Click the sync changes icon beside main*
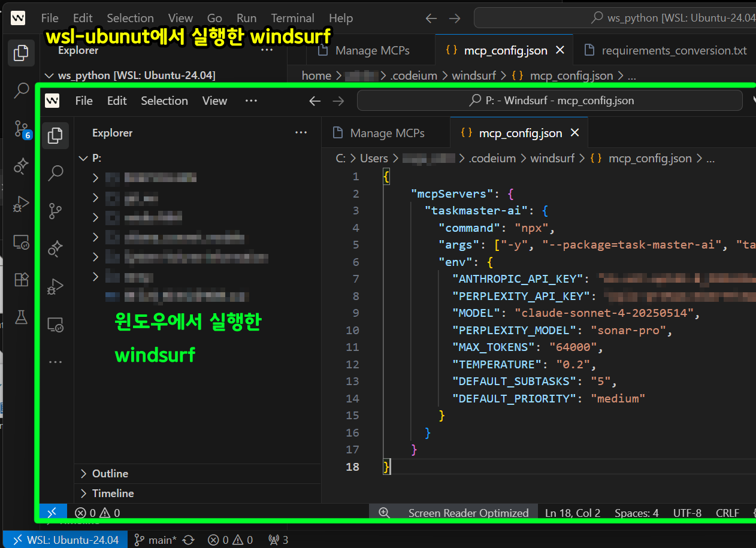Image resolution: width=756 pixels, height=548 pixels. click(x=188, y=540)
